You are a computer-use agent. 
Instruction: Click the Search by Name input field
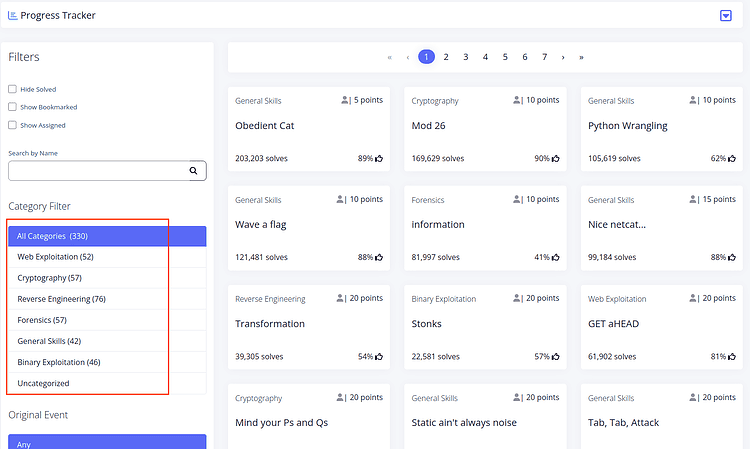[107, 171]
